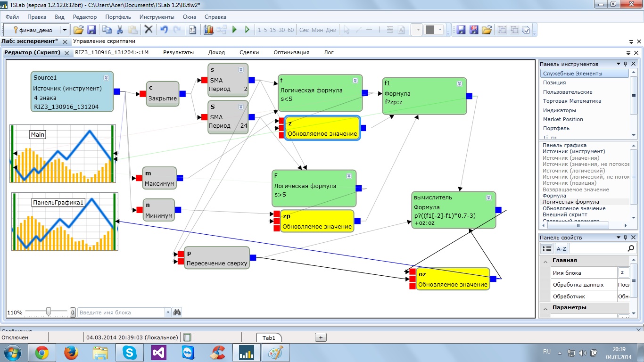The image size is (644, 362).
Task: Run script with first green play button
Action: coord(234,30)
